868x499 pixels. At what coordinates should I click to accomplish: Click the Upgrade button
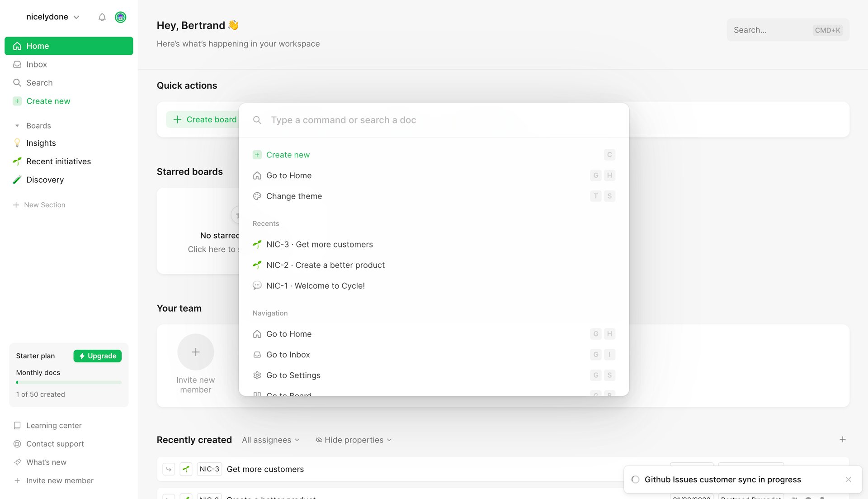click(97, 356)
